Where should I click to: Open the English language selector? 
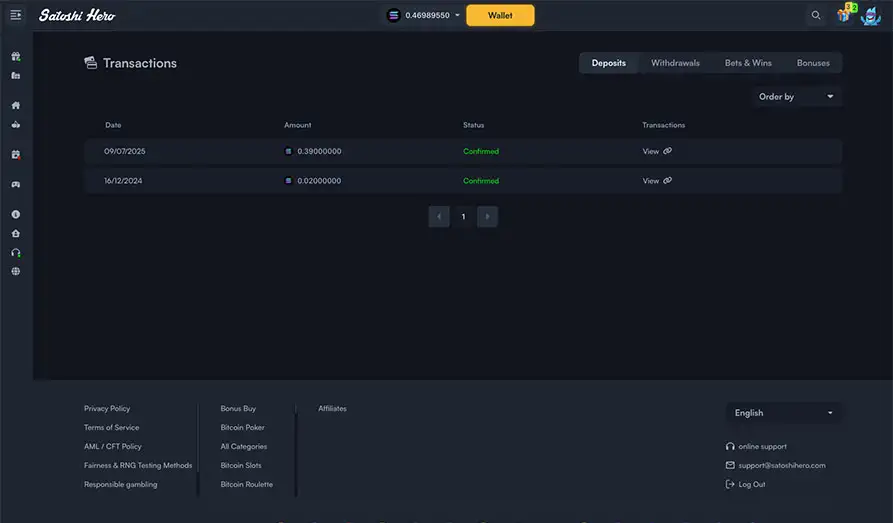(784, 413)
